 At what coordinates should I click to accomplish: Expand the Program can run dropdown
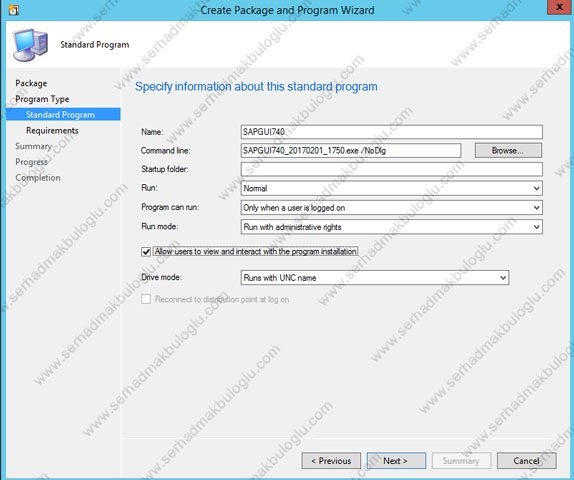pyautogui.click(x=392, y=208)
